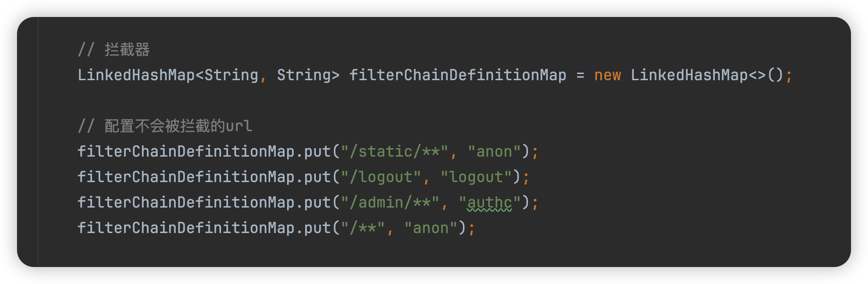
Task: Click the second "logout" filter string
Action: tap(476, 177)
